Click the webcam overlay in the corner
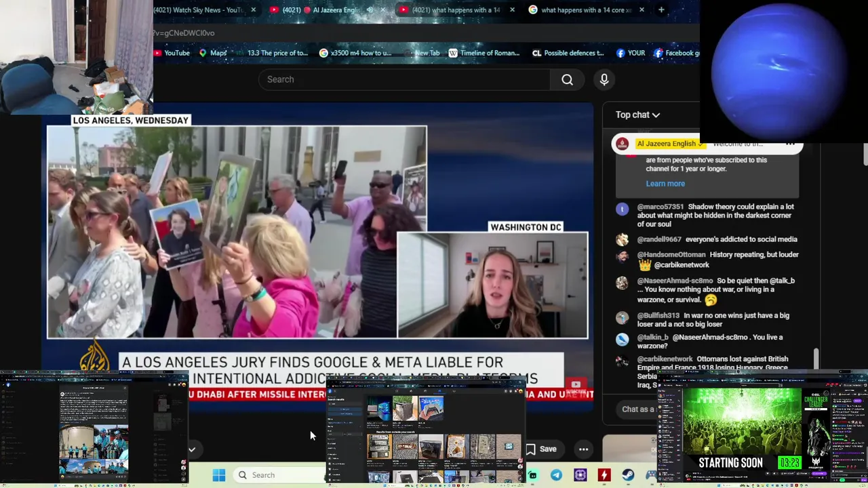Viewport: 868px width, 488px height. coord(77,57)
